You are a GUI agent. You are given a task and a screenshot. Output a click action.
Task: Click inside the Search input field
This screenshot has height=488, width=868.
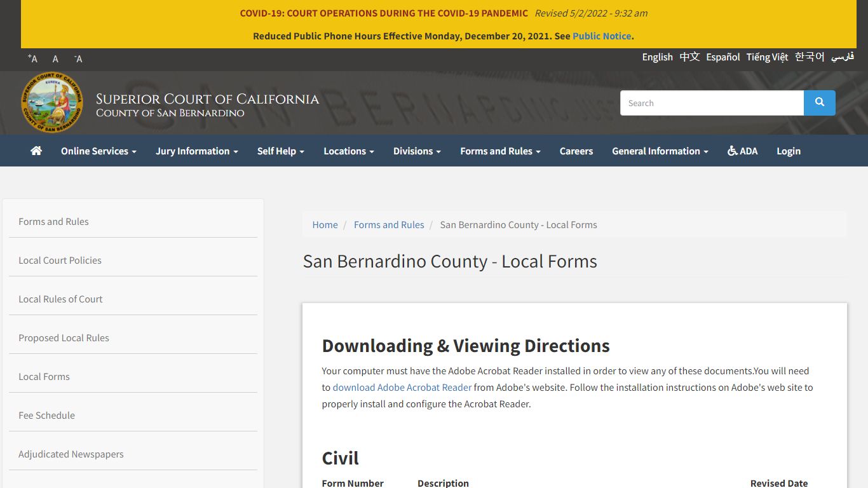[712, 103]
